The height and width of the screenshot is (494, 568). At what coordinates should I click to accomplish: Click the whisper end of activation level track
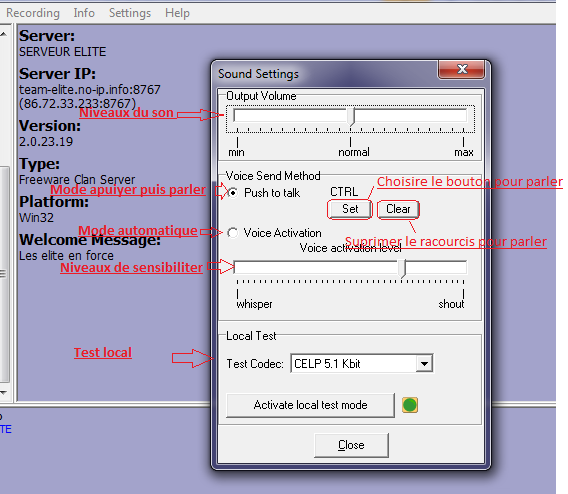tap(238, 268)
